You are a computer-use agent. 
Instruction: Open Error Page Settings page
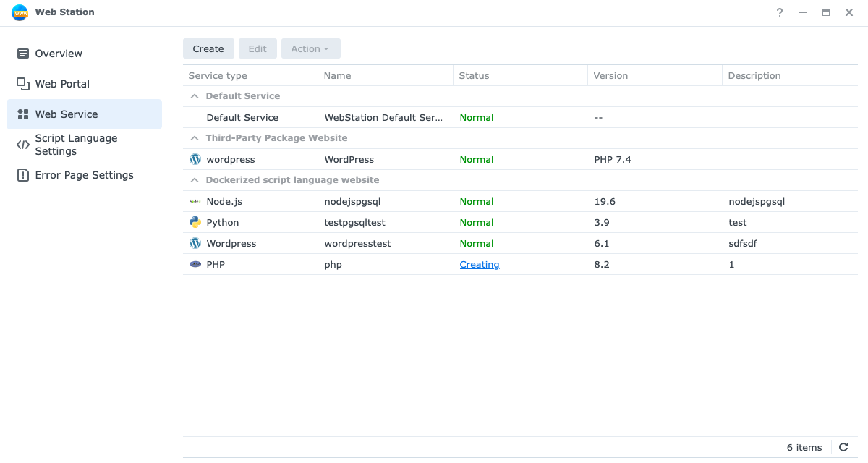pyautogui.click(x=84, y=175)
